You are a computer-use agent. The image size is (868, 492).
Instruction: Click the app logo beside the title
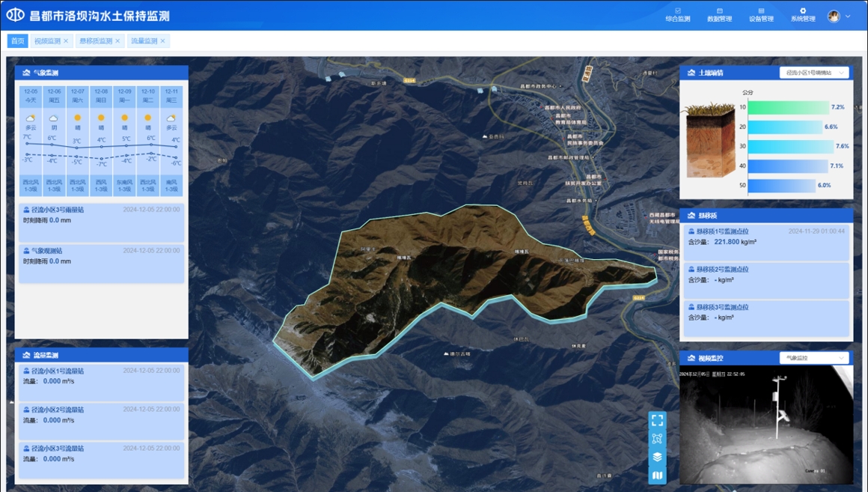coord(15,15)
